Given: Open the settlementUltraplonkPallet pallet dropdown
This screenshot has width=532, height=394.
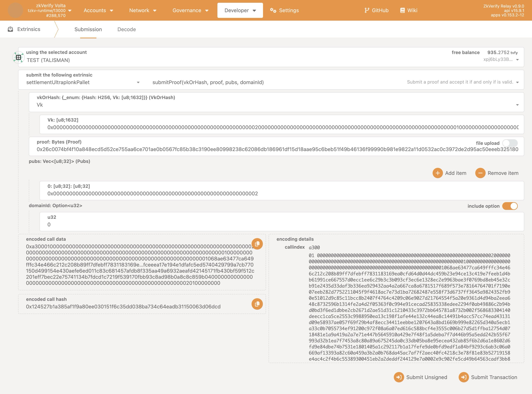Looking at the screenshot, I should pos(138,82).
